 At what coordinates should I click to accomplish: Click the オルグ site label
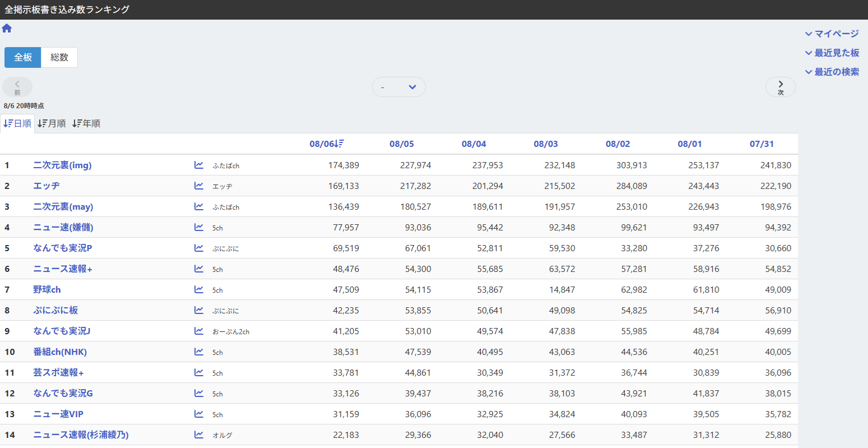(x=222, y=436)
